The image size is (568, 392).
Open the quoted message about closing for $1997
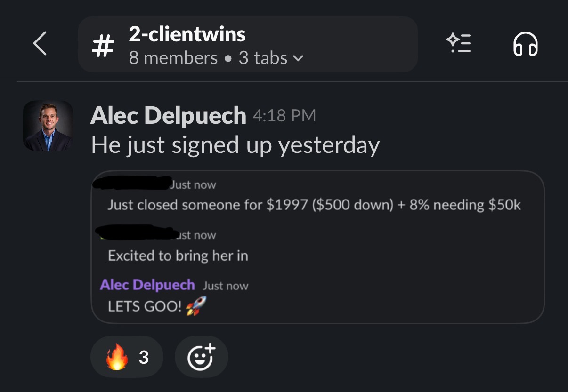pos(314,205)
